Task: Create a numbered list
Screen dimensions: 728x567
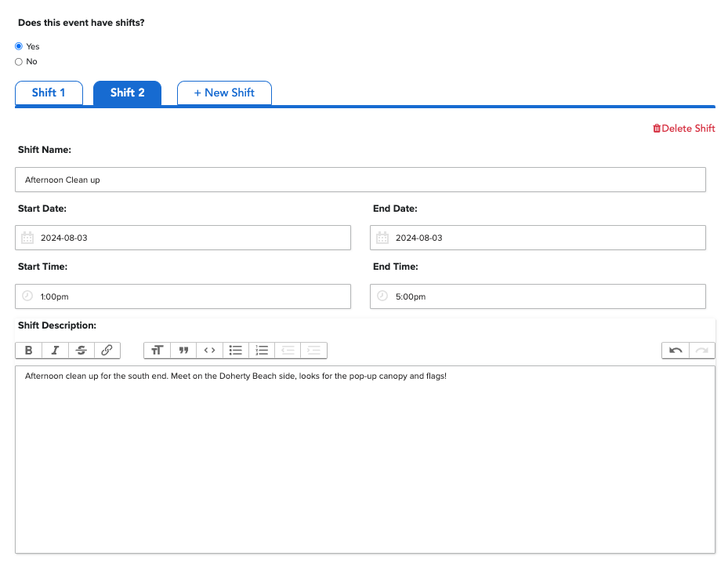Action: 262,351
